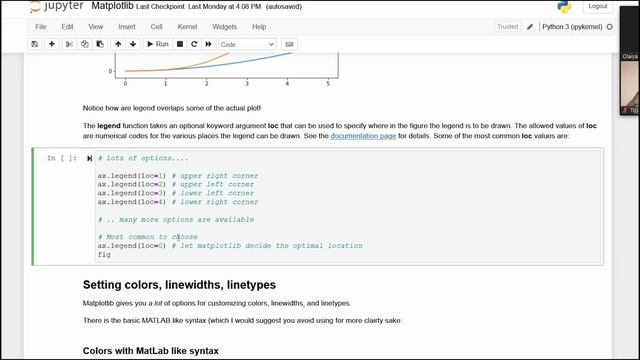
Task: Insert a cell below with plus icon
Action: [51, 44]
